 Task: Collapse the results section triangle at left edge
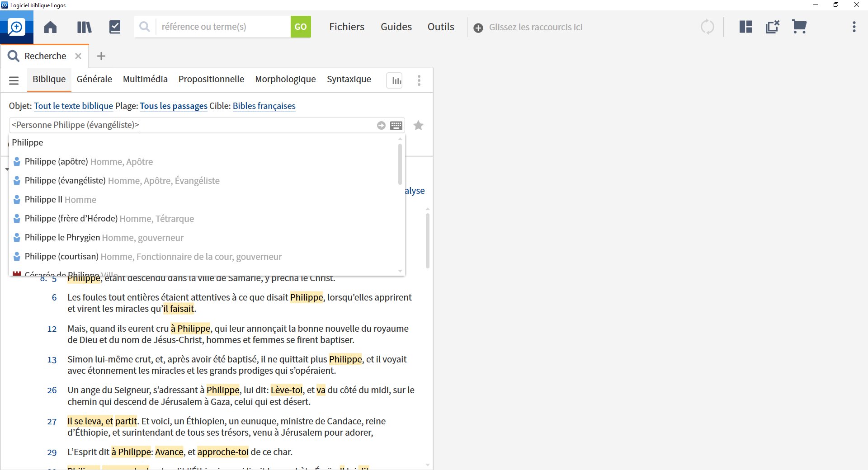[x=7, y=169]
